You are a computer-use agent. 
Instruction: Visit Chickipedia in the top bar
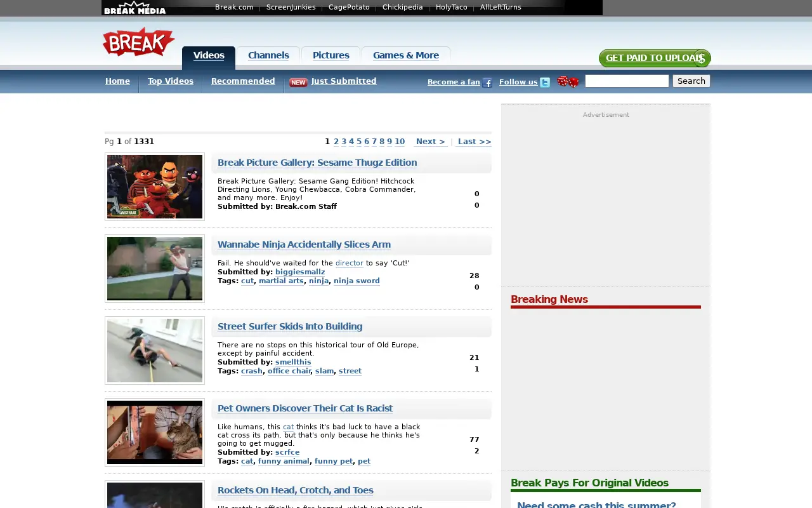(403, 8)
